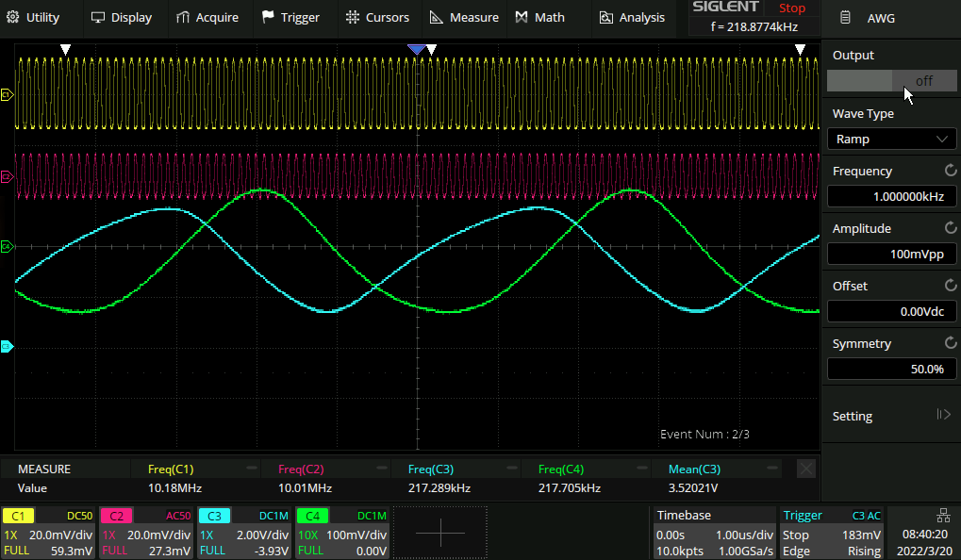Edit the 1.000000kHz frequency field

(891, 196)
